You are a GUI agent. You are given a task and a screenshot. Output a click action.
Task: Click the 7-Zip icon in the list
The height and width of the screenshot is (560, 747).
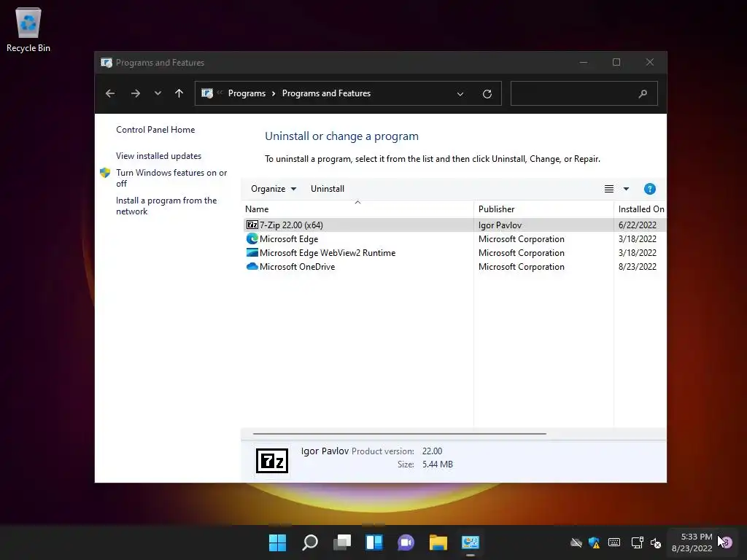[252, 225]
